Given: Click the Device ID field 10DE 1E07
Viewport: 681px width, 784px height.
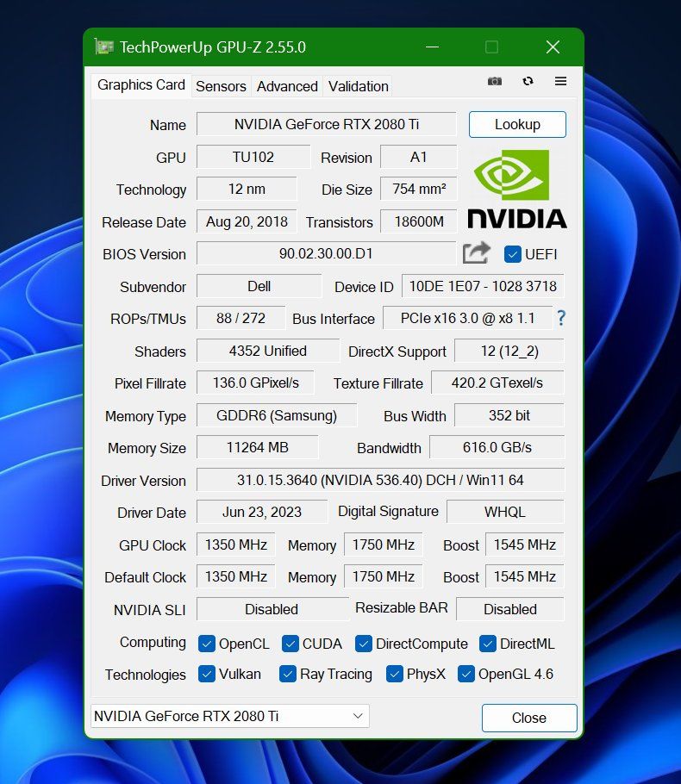Looking at the screenshot, I should (x=483, y=286).
